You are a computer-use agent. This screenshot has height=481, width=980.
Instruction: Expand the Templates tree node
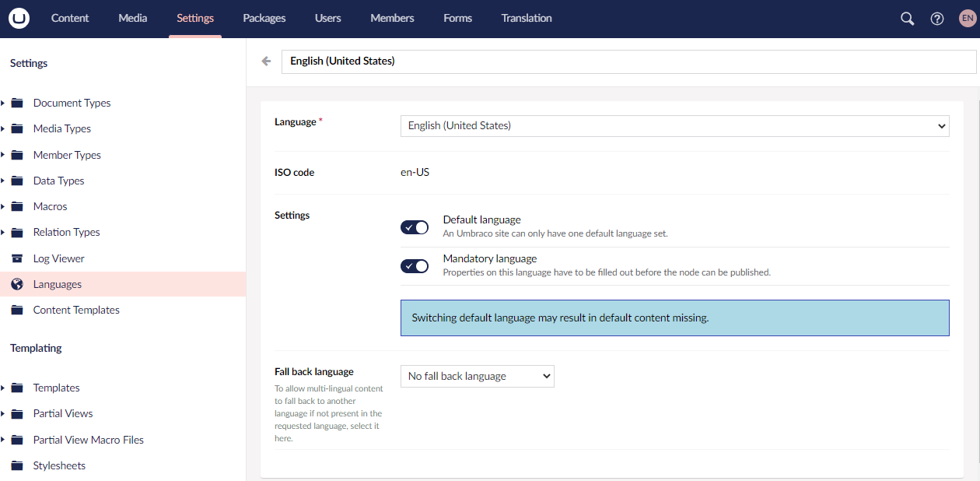pos(3,388)
